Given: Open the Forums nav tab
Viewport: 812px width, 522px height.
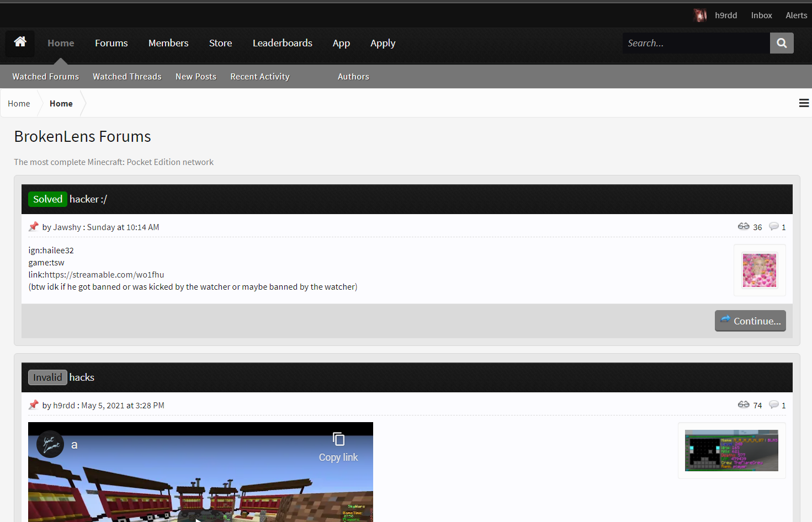Looking at the screenshot, I should click(112, 43).
